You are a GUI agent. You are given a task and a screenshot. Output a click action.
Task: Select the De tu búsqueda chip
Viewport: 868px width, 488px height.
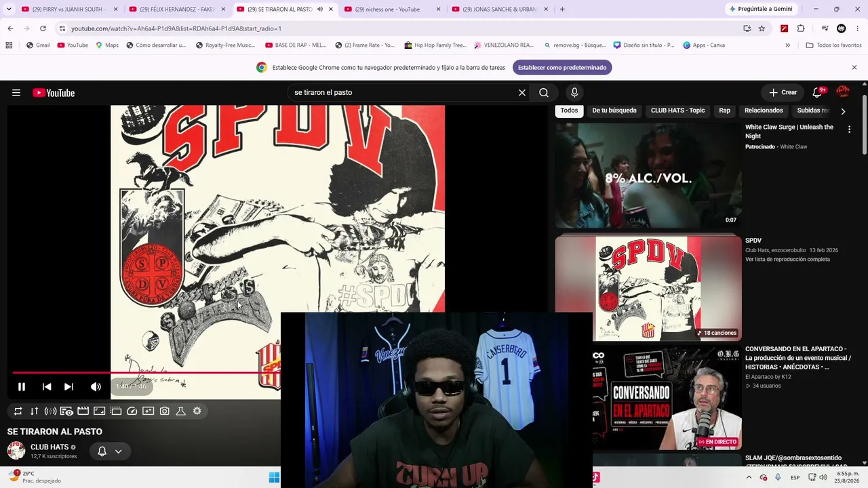tap(614, 110)
